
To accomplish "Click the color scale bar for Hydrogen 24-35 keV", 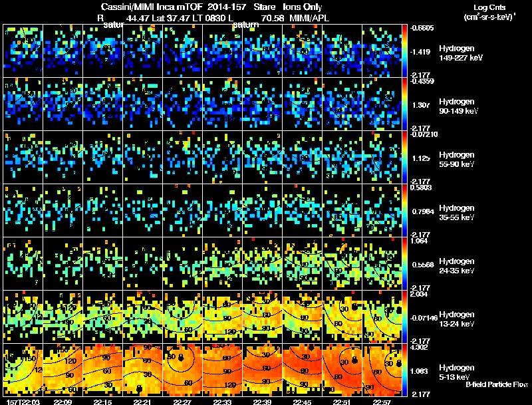I will (x=404, y=263).
